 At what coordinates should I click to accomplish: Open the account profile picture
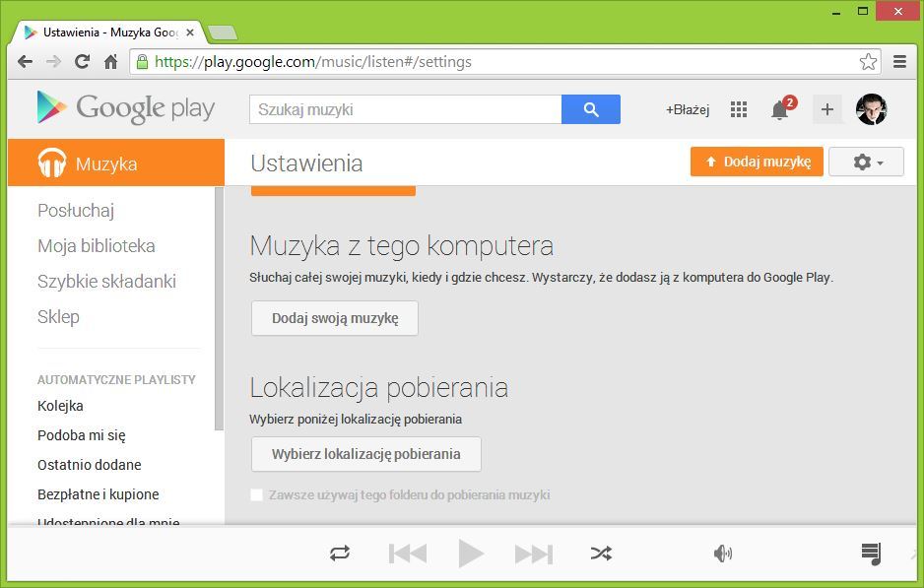tap(872, 109)
